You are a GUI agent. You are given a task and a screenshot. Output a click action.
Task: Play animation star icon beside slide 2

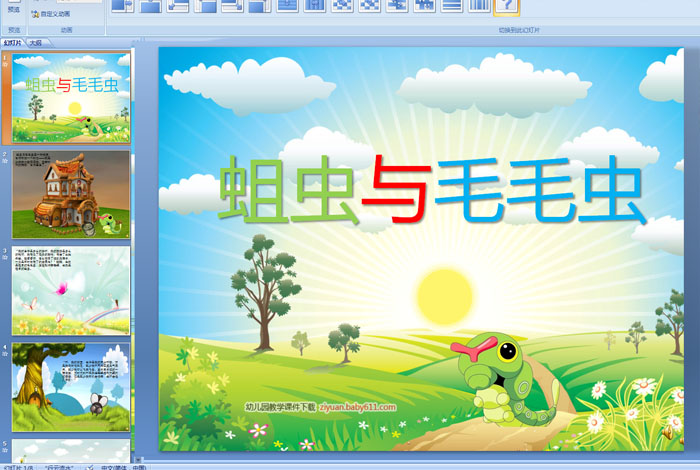pyautogui.click(x=5, y=161)
